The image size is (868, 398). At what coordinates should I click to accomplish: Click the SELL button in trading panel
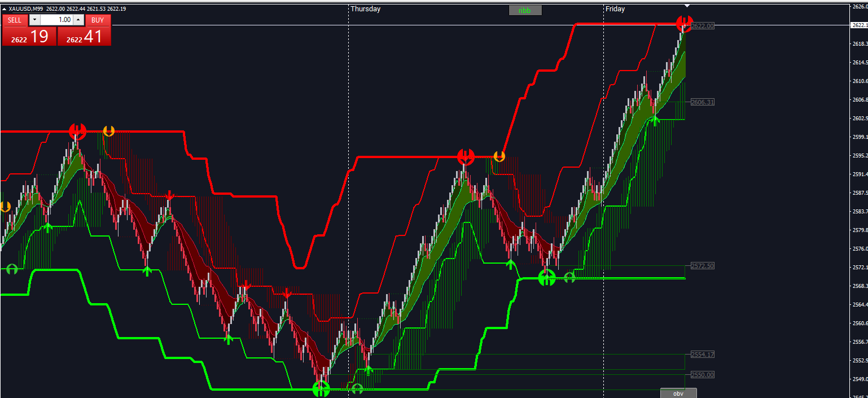[15, 20]
